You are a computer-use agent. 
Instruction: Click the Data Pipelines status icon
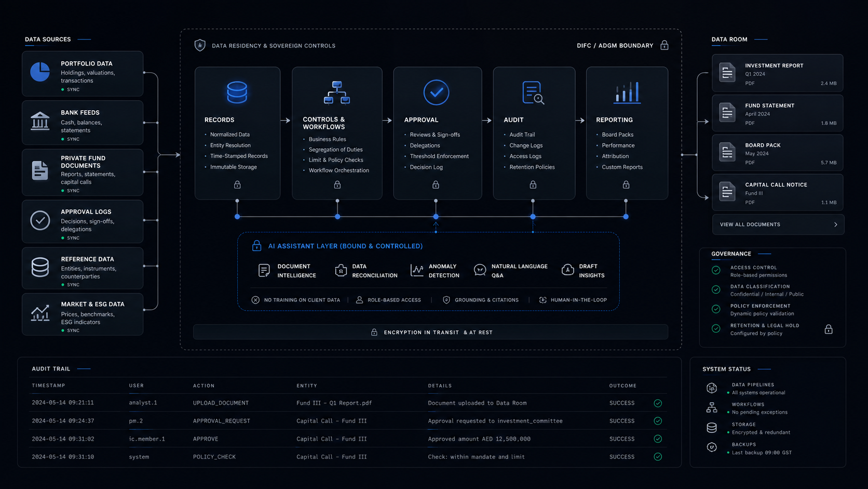coord(712,388)
